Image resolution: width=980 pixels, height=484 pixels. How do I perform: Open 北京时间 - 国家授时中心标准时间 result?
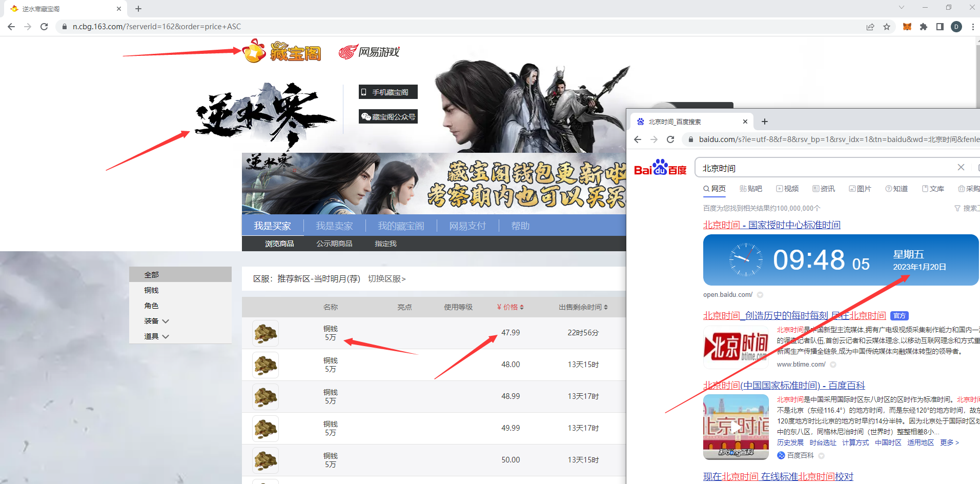click(772, 225)
